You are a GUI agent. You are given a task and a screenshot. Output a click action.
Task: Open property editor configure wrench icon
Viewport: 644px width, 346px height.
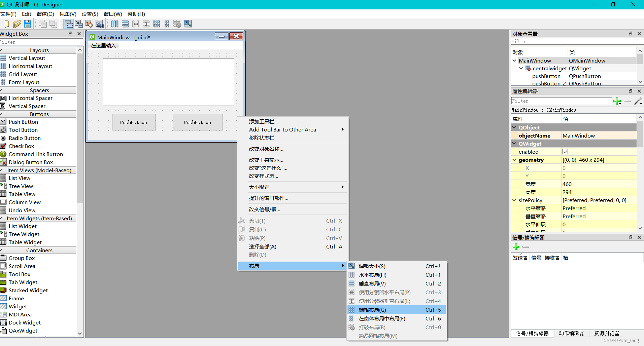(638, 101)
